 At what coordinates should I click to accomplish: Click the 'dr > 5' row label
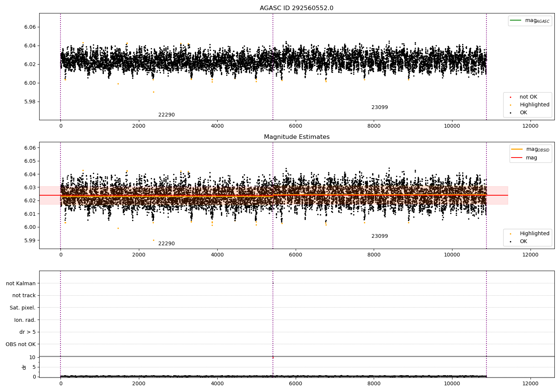28,332
